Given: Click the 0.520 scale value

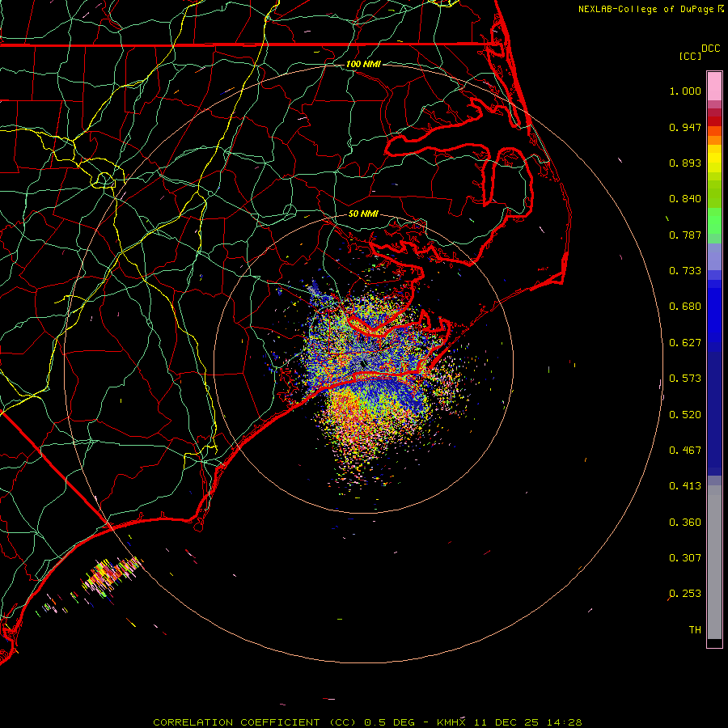Looking at the screenshot, I should (x=685, y=415).
